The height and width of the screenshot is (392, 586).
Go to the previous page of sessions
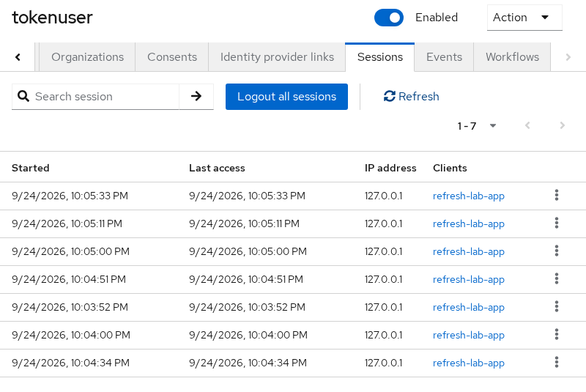click(x=527, y=126)
